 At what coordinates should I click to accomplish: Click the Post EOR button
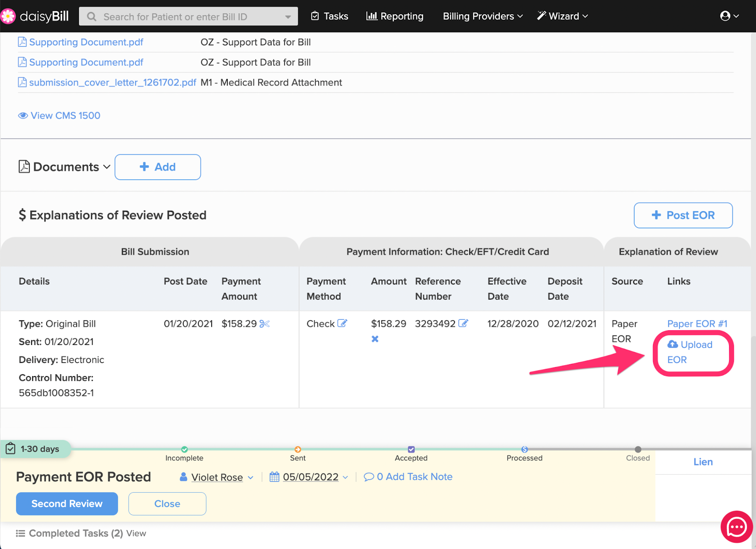point(683,215)
